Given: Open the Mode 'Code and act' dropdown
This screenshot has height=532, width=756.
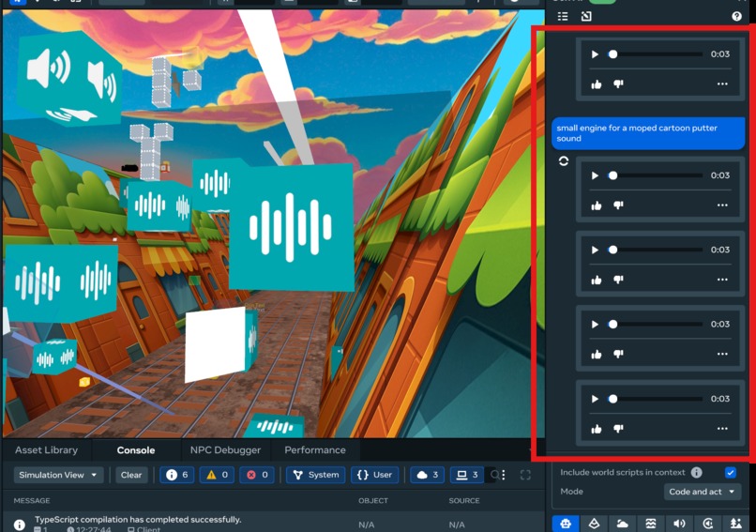Looking at the screenshot, I should (702, 492).
